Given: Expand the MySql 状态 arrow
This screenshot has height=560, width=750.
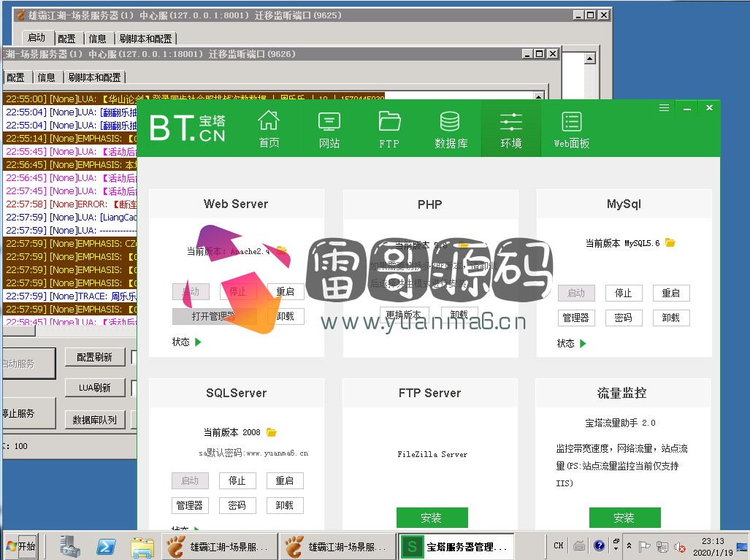Looking at the screenshot, I should (583, 343).
